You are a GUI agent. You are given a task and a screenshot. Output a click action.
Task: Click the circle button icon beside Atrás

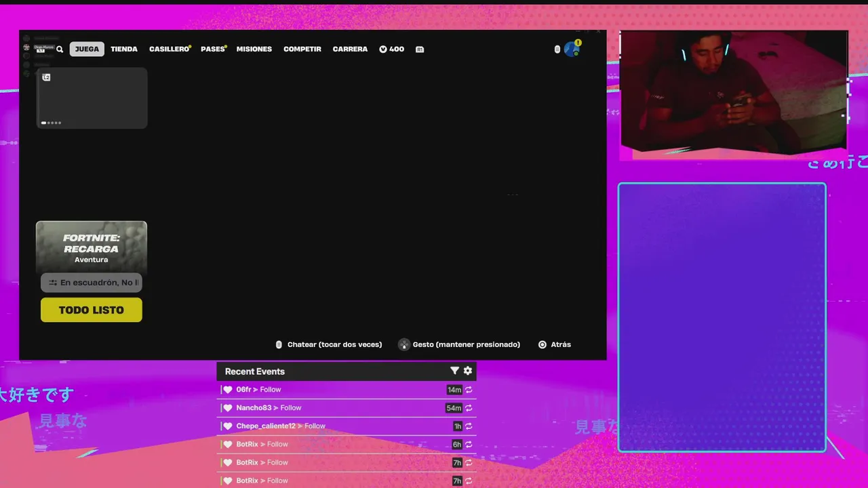[x=542, y=344]
